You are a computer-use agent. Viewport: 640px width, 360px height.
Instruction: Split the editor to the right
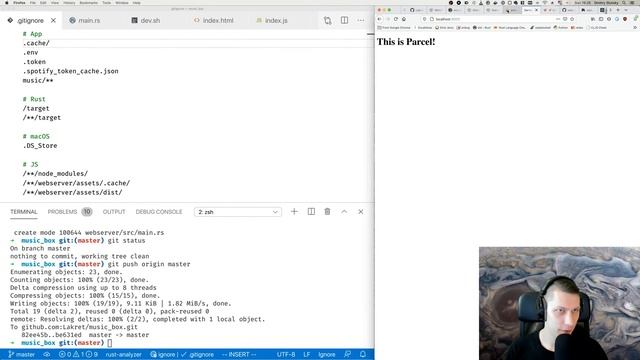tap(344, 20)
